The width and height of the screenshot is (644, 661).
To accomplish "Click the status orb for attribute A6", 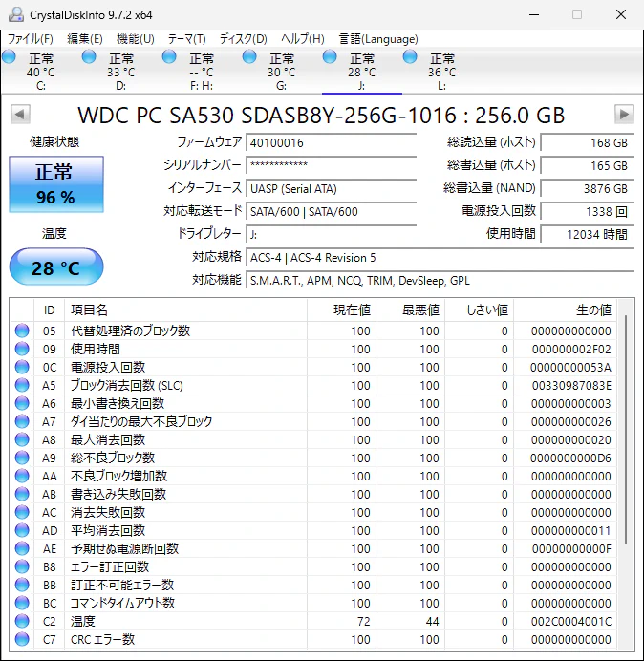I will tap(22, 403).
